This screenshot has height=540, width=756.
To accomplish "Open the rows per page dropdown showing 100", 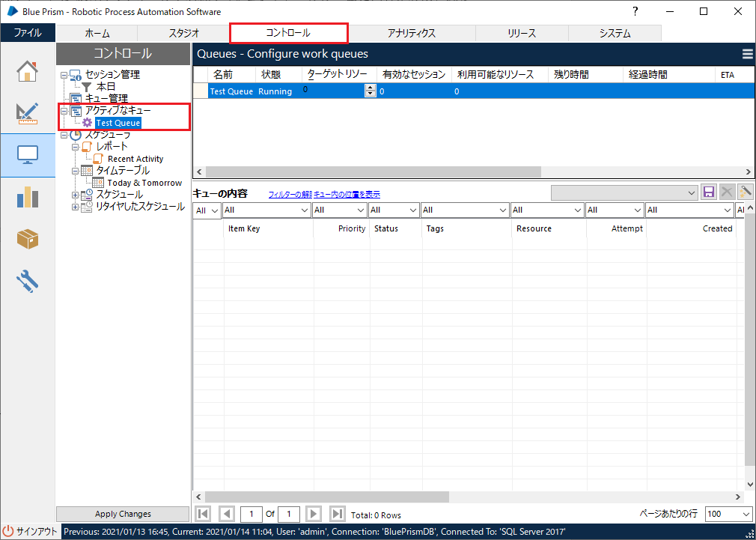I will click(728, 514).
